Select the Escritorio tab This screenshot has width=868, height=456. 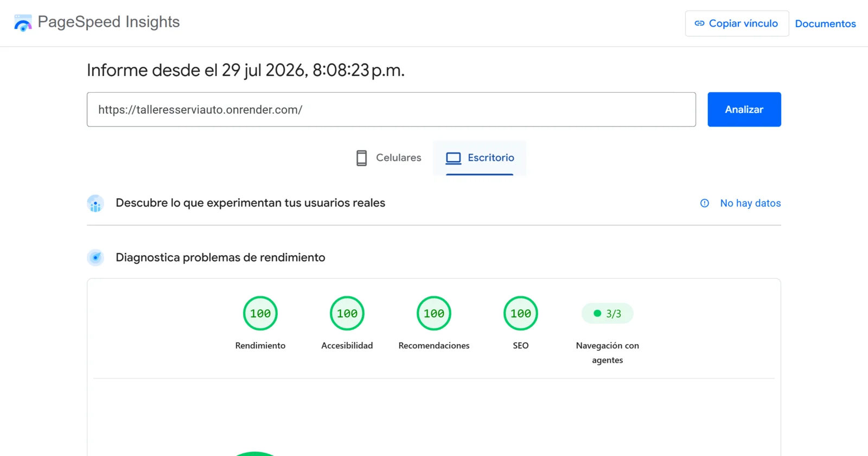pos(480,158)
